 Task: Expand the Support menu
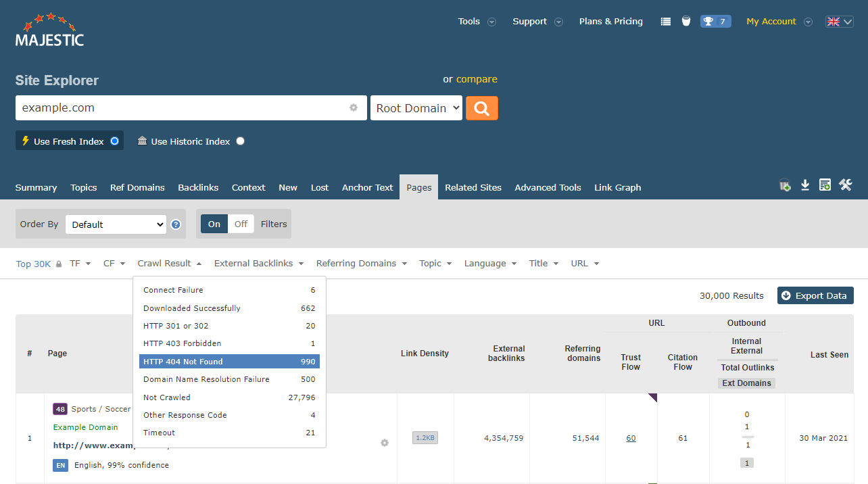[x=537, y=22]
